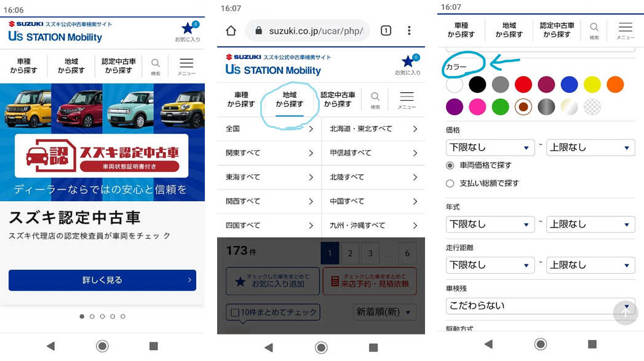The image size is (644, 361).
Task: Go to results page 2
Action: pyautogui.click(x=350, y=253)
